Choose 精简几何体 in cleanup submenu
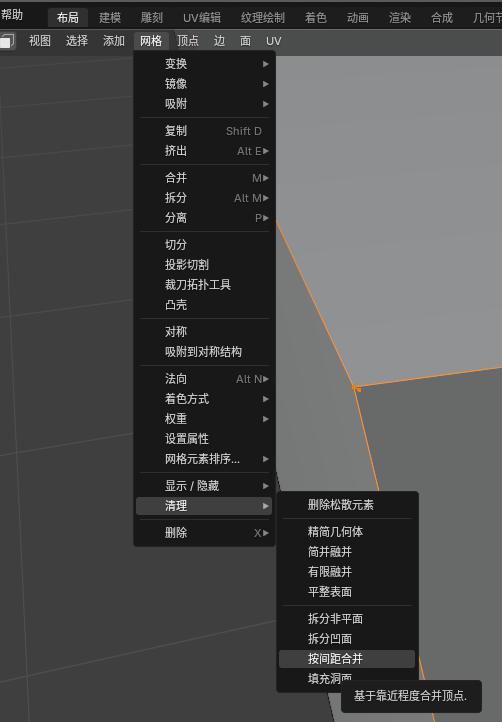This screenshot has width=502, height=722. [x=347, y=532]
